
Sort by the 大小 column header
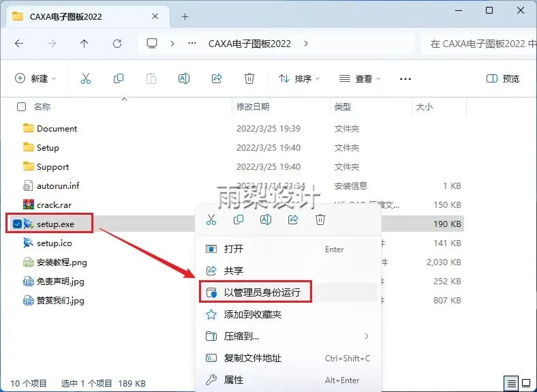(x=425, y=106)
